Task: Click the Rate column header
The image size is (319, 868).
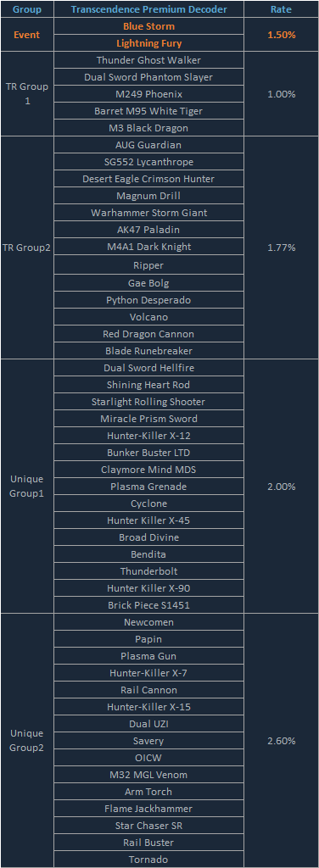Action: (282, 9)
